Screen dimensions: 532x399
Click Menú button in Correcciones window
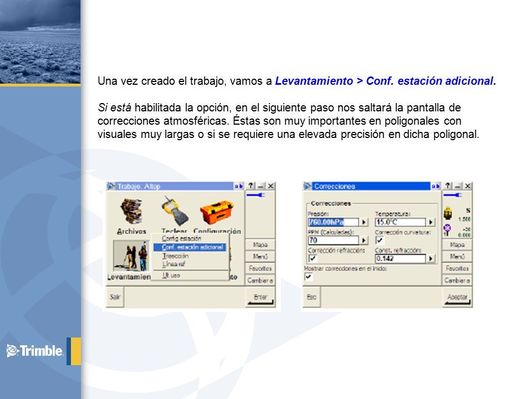[x=457, y=257]
